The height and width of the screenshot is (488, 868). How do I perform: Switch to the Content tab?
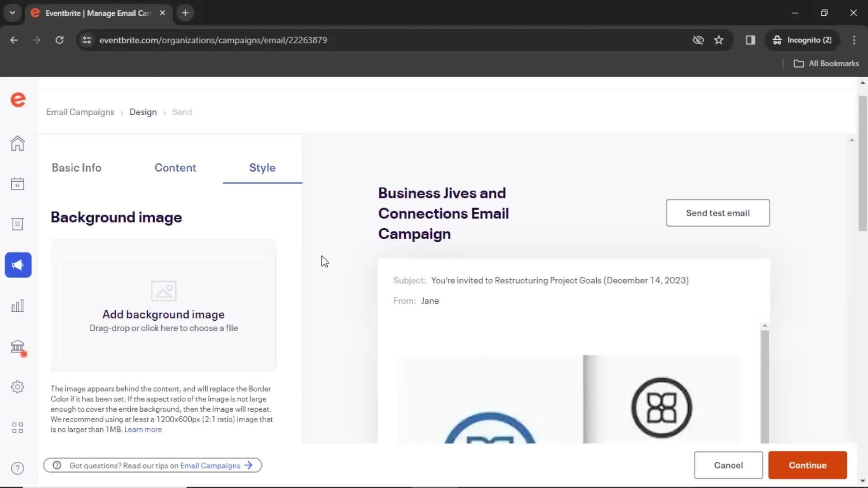coord(175,168)
